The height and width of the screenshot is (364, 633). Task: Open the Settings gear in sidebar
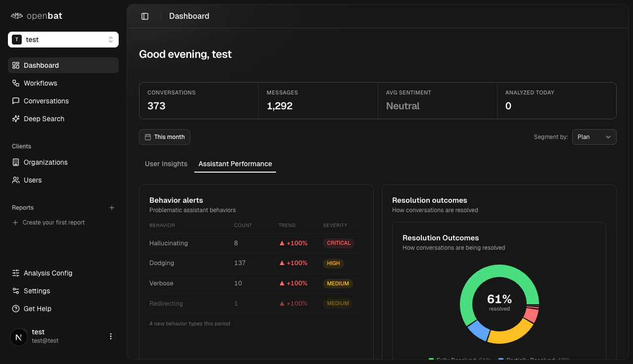click(15, 291)
